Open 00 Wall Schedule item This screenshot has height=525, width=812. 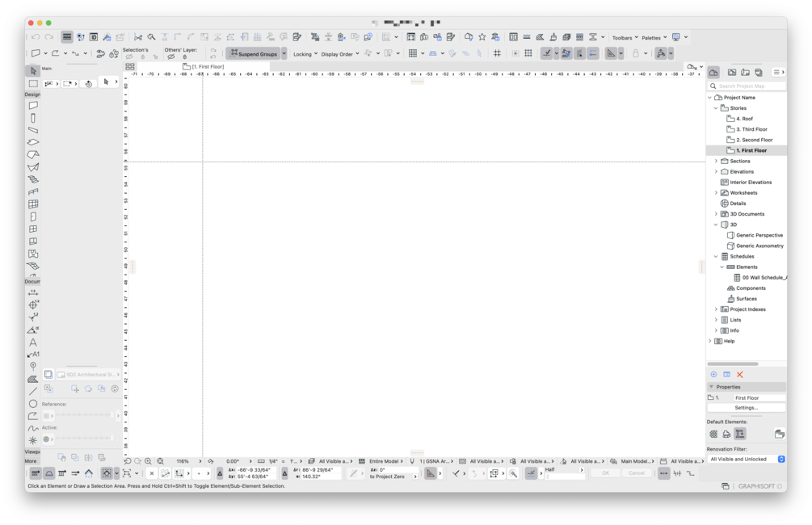(760, 278)
